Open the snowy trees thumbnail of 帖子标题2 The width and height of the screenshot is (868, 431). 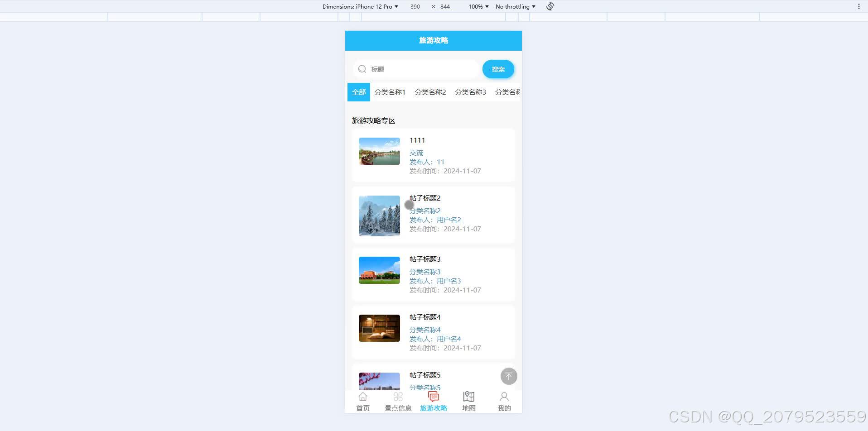(379, 216)
